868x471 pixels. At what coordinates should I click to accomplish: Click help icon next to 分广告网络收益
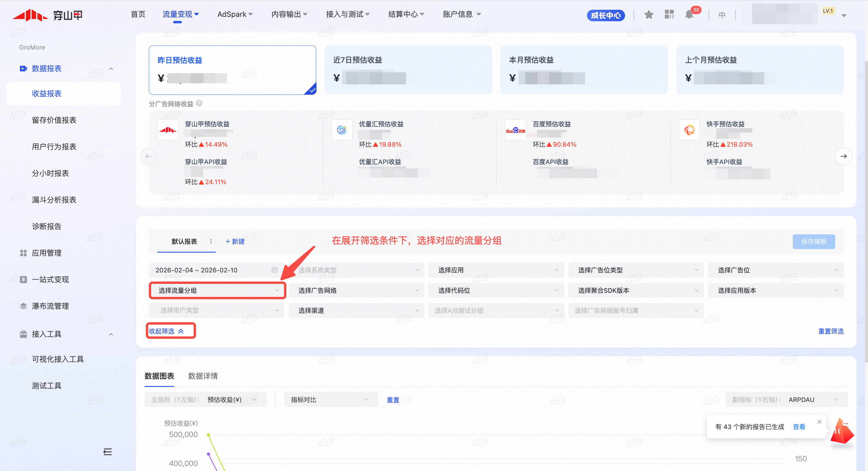coord(199,103)
